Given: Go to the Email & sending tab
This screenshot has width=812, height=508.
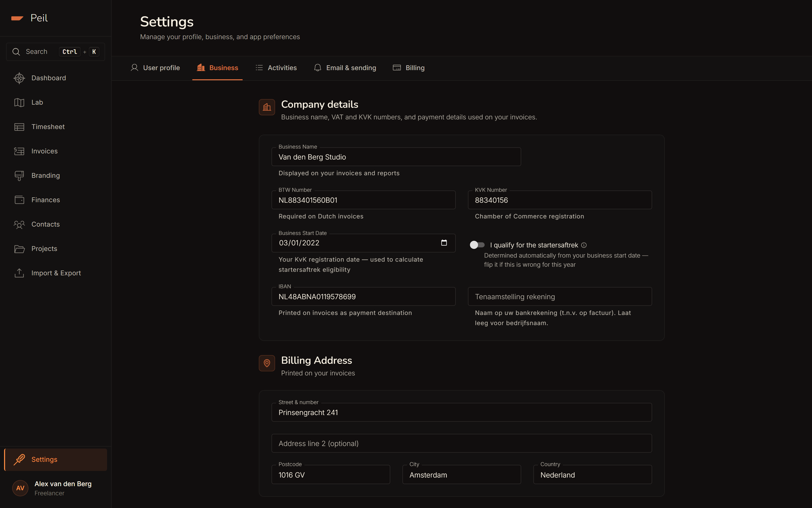Looking at the screenshot, I should click(345, 68).
